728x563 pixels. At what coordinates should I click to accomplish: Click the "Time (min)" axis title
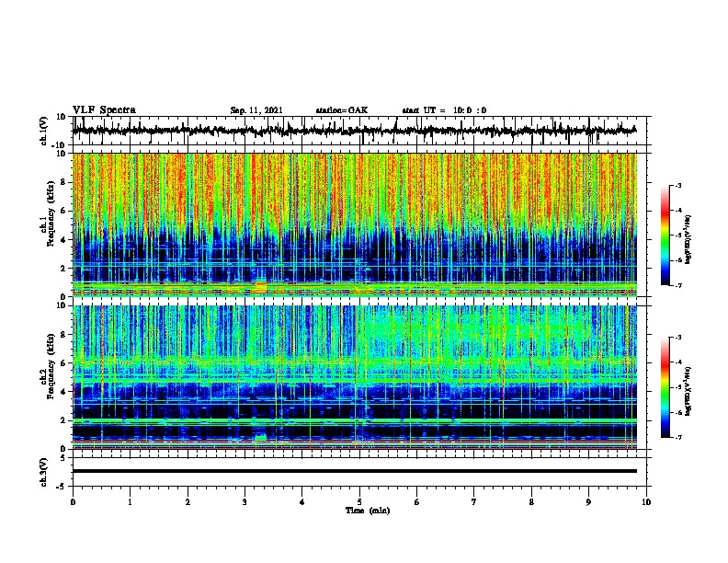pos(368,511)
